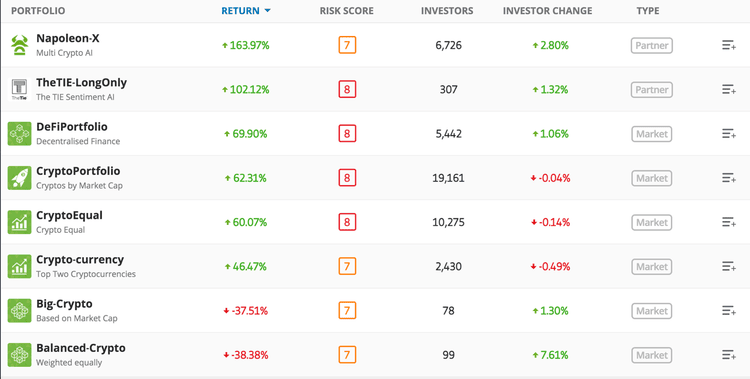750x379 pixels.
Task: Click the Big-Crypto green icon
Action: [20, 311]
